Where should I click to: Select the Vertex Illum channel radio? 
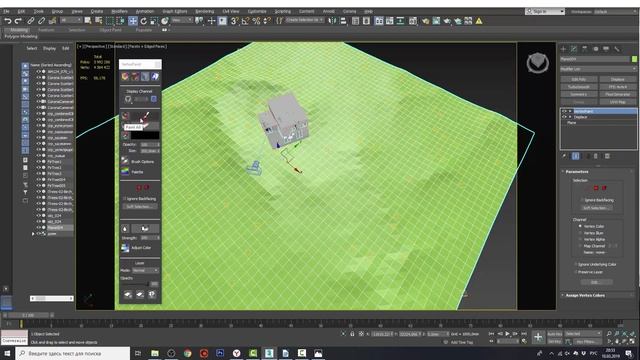click(x=580, y=233)
